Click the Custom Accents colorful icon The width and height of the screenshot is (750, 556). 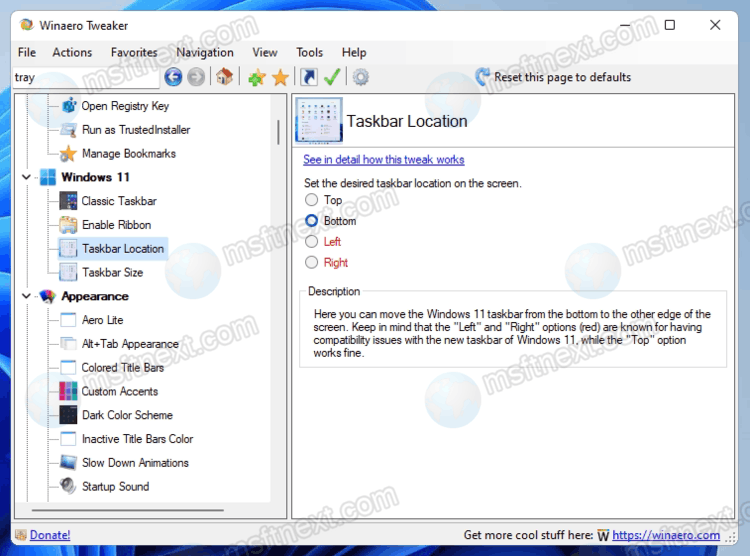[68, 391]
